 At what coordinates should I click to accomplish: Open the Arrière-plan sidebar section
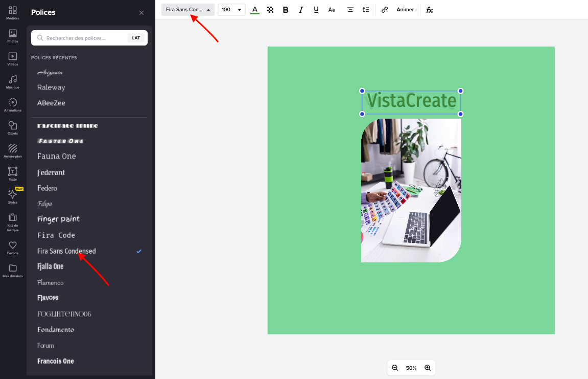[x=13, y=151]
